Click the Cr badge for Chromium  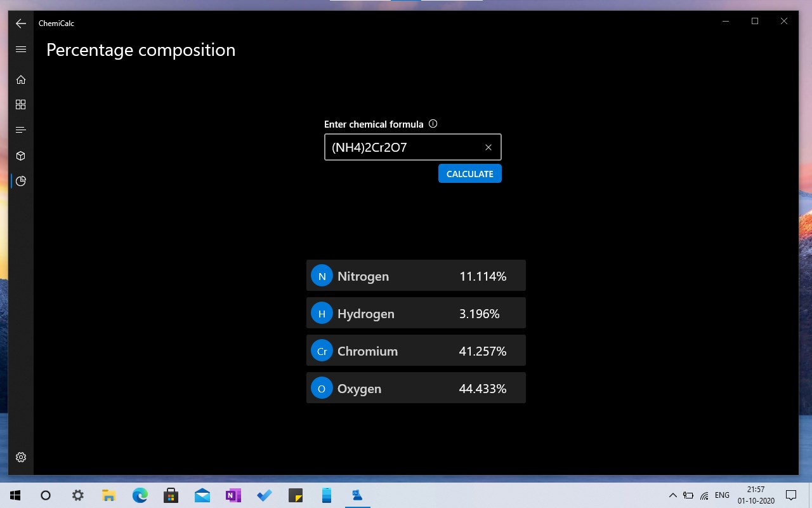pos(322,351)
